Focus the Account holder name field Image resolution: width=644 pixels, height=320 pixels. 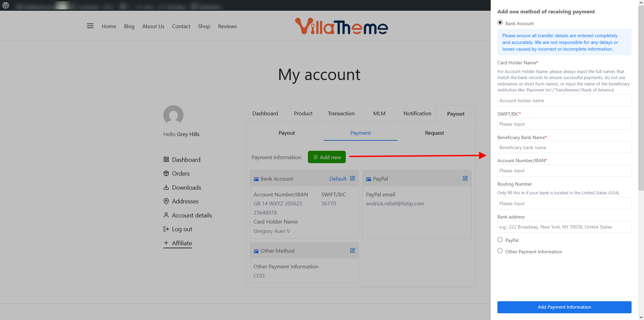pyautogui.click(x=564, y=100)
